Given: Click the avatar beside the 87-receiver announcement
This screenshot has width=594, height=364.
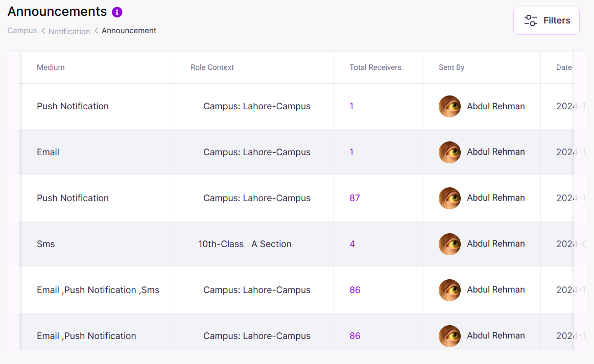Looking at the screenshot, I should point(449,198).
